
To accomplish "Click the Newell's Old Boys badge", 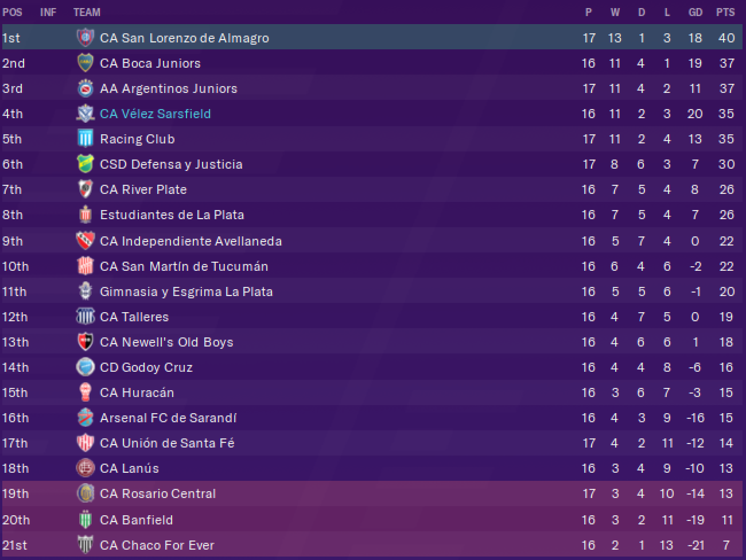I will [x=85, y=342].
